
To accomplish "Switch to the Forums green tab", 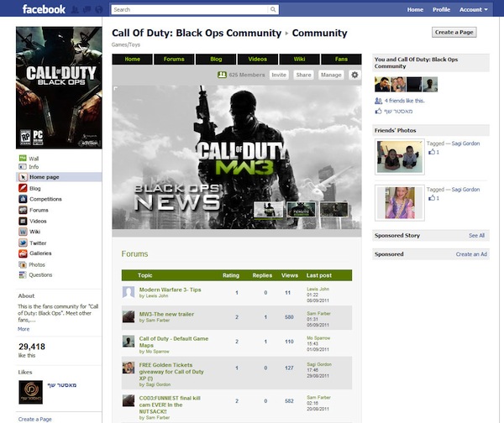I will point(174,59).
